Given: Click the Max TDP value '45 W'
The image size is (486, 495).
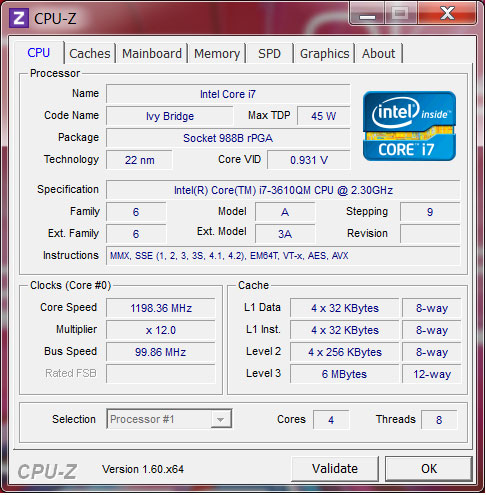Looking at the screenshot, I should click(x=323, y=116).
